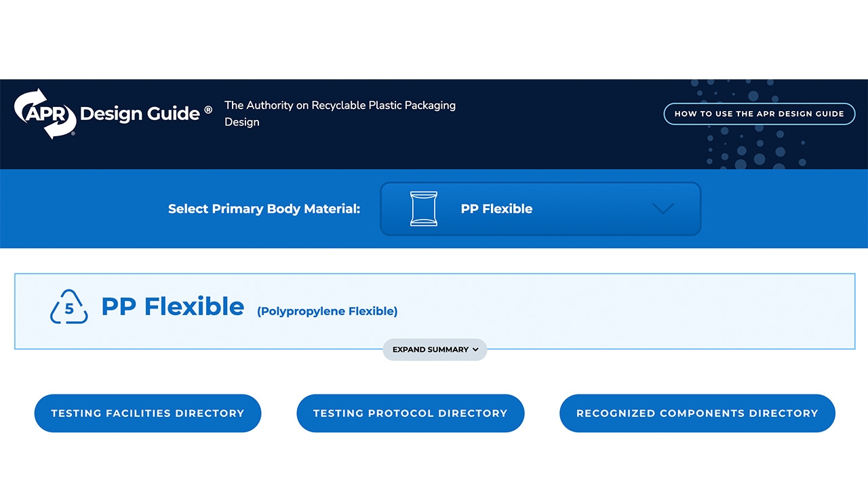Open the Recognized Components Directory
Image resolution: width=868 pixels, height=488 pixels.
tap(697, 413)
